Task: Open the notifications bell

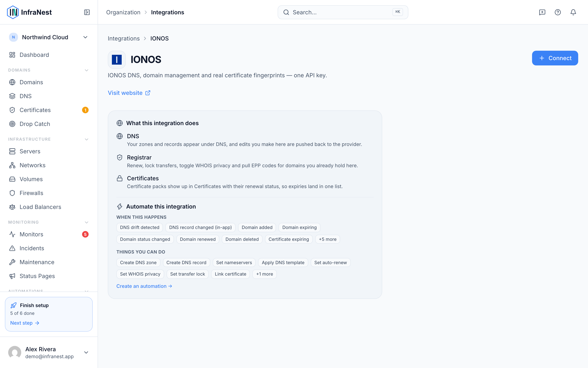Action: 573,12
